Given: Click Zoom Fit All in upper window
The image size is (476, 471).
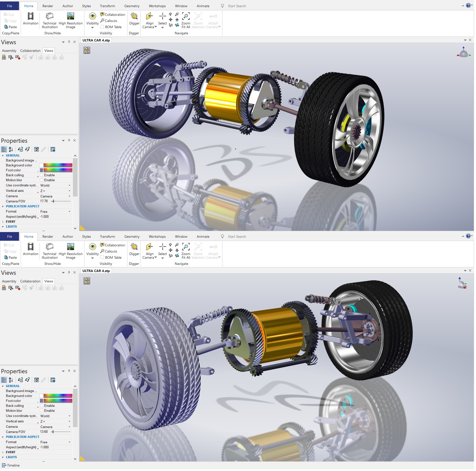Looking at the screenshot, I should click(x=186, y=20).
